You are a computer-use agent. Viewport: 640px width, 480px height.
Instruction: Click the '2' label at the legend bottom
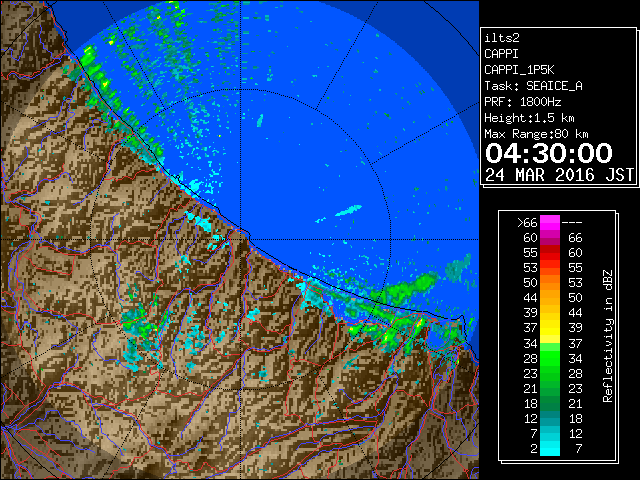(x=533, y=449)
